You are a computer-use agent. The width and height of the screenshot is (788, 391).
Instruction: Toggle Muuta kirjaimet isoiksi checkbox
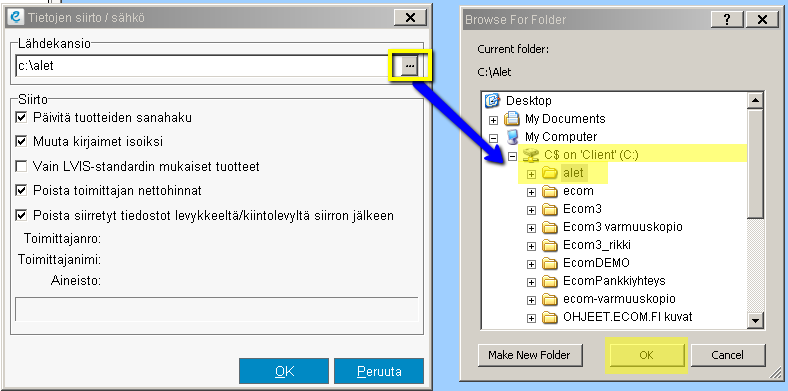tap(21, 142)
